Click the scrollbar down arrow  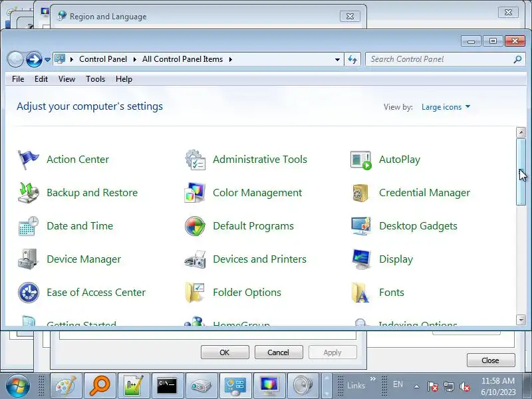[x=521, y=320]
